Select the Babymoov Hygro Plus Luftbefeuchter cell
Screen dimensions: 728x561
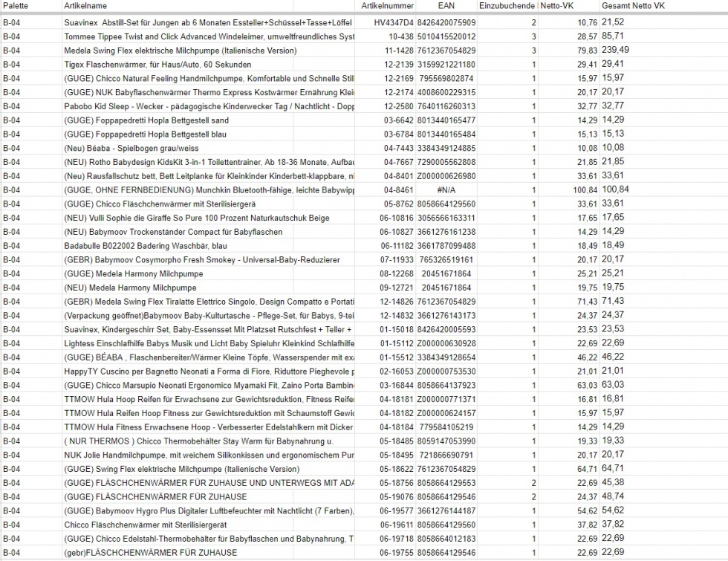[209, 511]
